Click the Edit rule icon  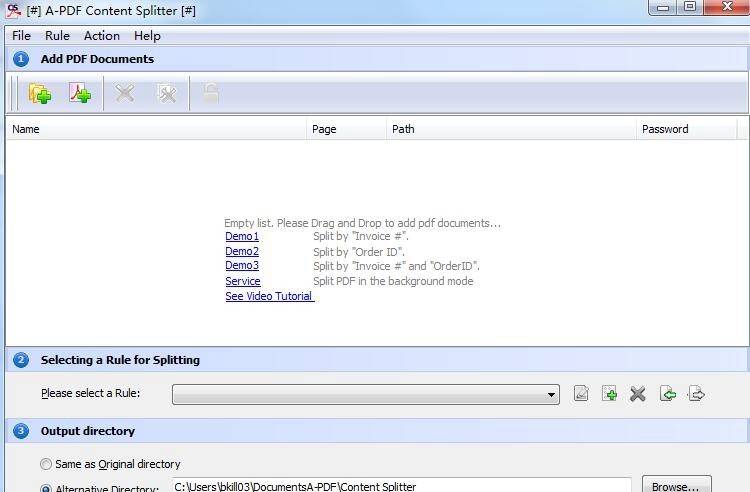point(581,394)
